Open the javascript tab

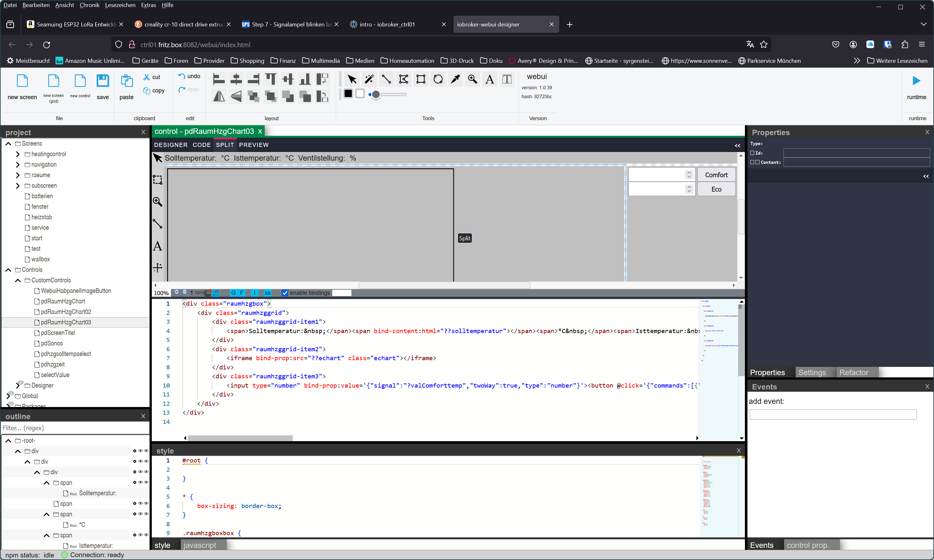tap(200, 545)
